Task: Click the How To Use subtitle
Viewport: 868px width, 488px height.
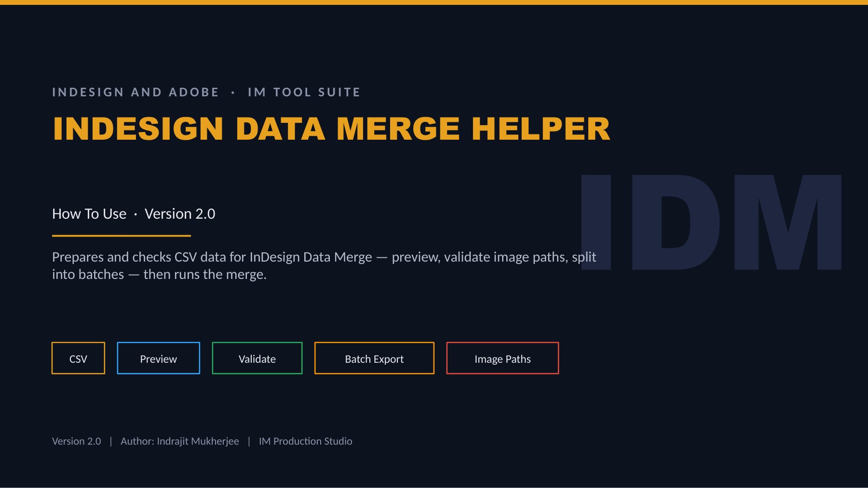Action: (89, 213)
